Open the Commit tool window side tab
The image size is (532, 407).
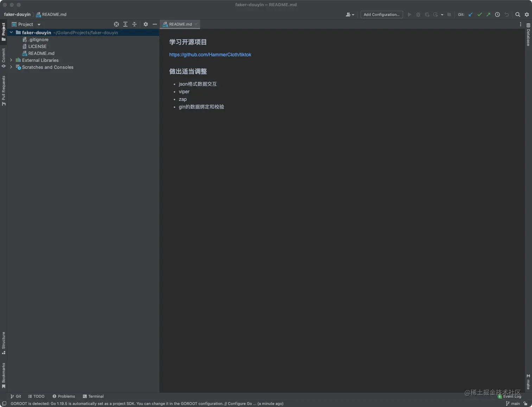coord(4,58)
